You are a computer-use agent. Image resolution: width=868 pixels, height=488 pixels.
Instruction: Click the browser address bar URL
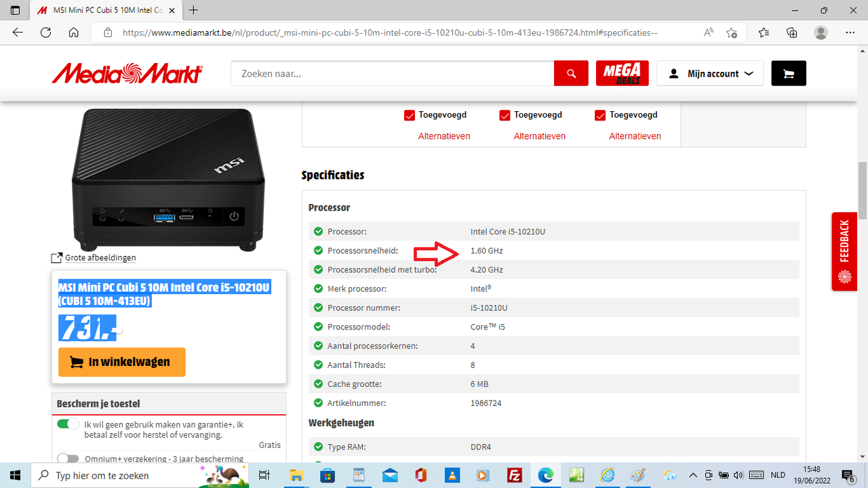tap(390, 33)
